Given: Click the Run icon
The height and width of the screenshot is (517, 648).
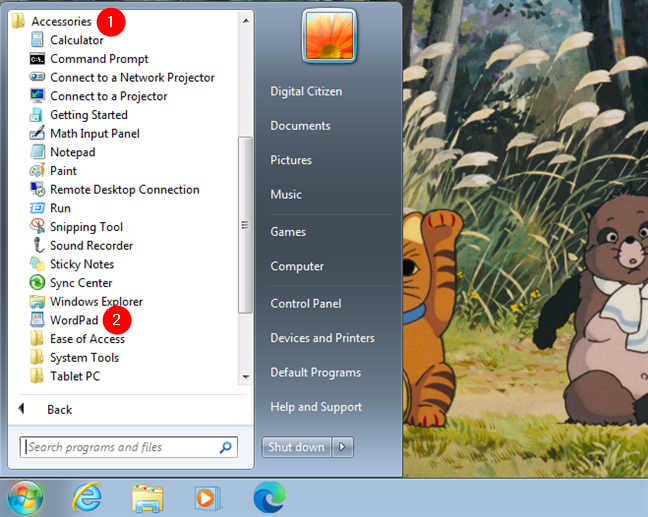Looking at the screenshot, I should click(x=37, y=208).
